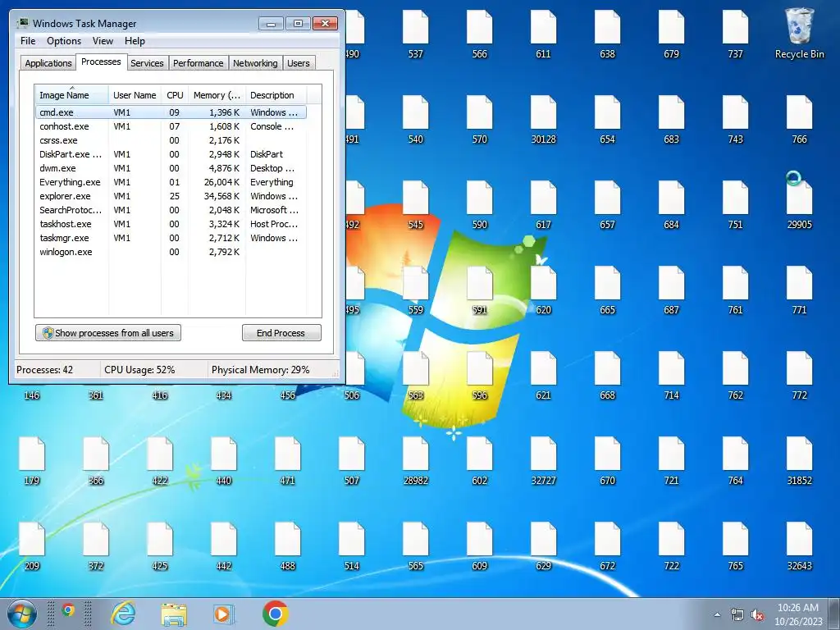
Task: Select the taskhost.exe process row
Action: point(171,224)
